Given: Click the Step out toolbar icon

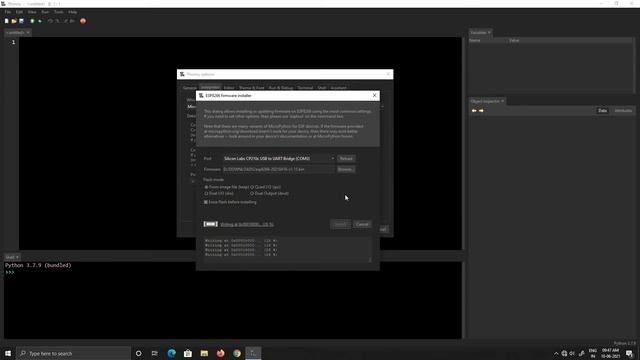Looking at the screenshot, I should tap(65, 21).
